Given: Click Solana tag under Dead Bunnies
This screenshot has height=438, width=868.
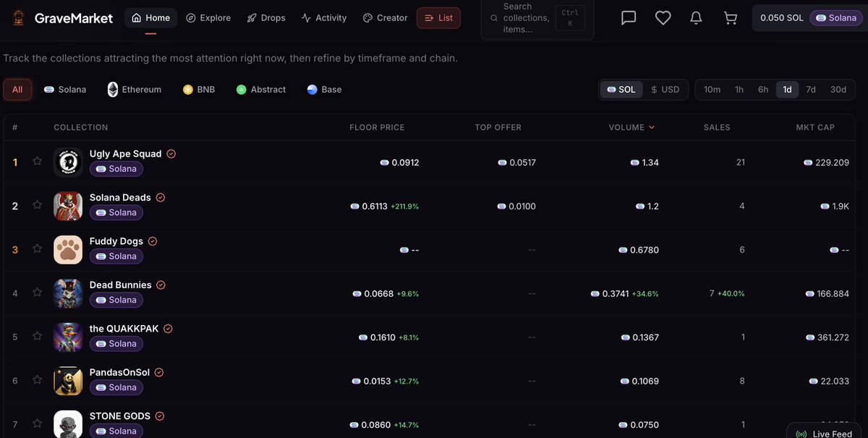Looking at the screenshot, I should (x=116, y=300).
